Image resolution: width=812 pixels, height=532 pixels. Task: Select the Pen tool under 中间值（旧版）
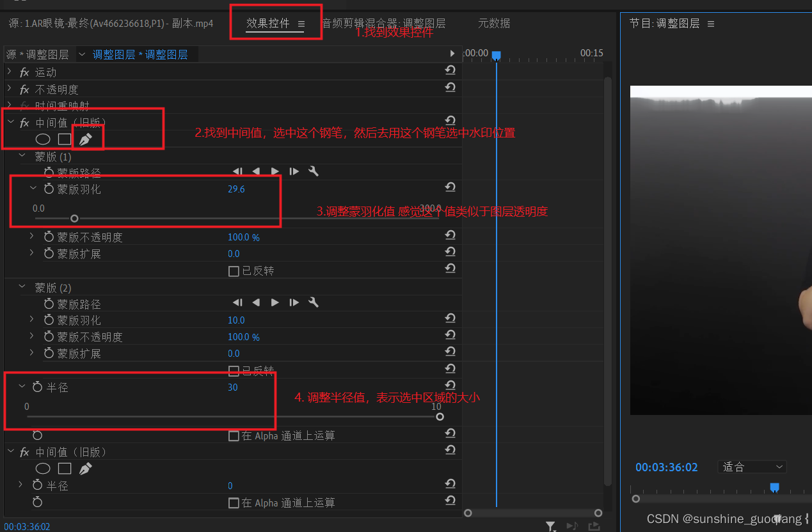click(x=87, y=137)
